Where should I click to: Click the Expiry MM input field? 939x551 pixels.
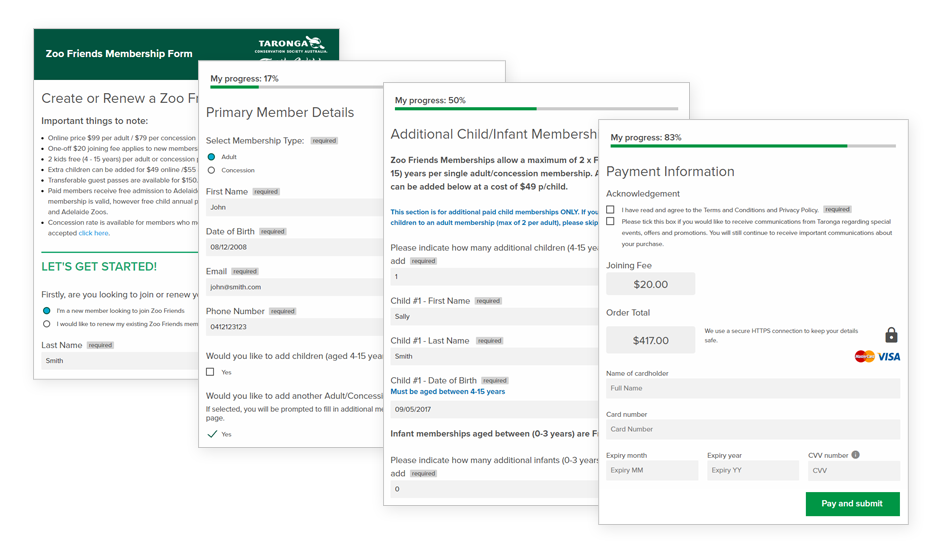[652, 470]
